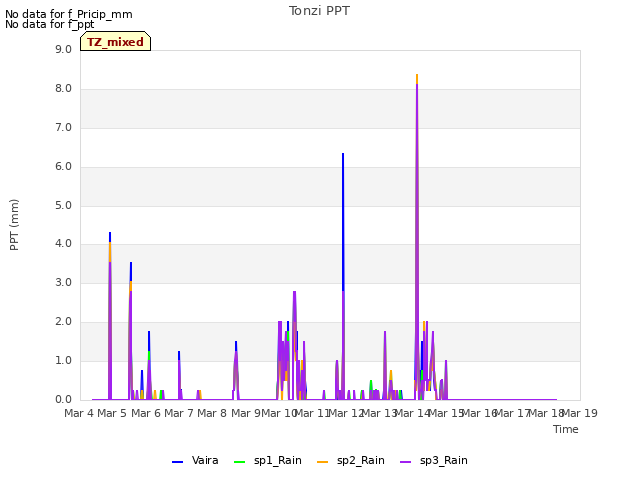The height and width of the screenshot is (480, 640).
Task: Click the Mar 4 x-axis date label
Action: [79, 413]
